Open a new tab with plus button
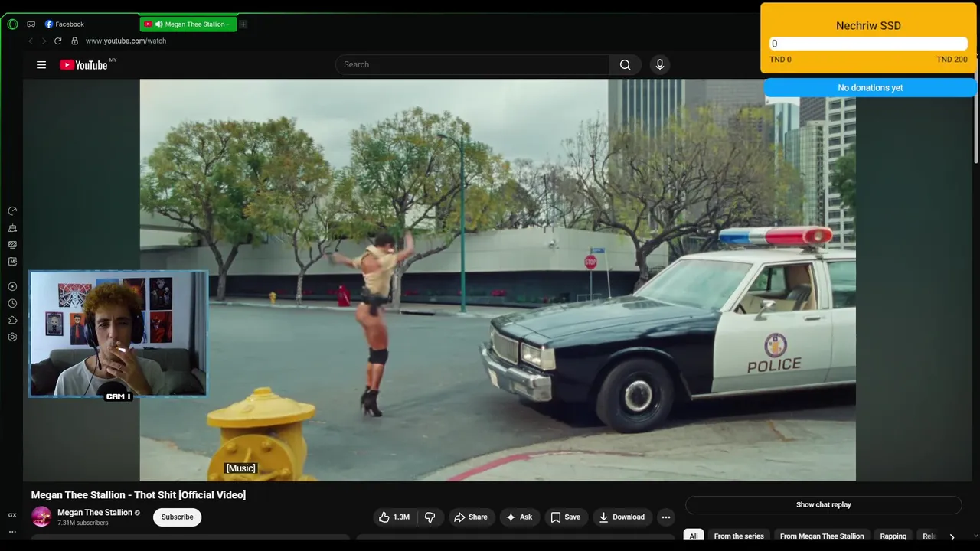The image size is (980, 551). pyautogui.click(x=243, y=24)
